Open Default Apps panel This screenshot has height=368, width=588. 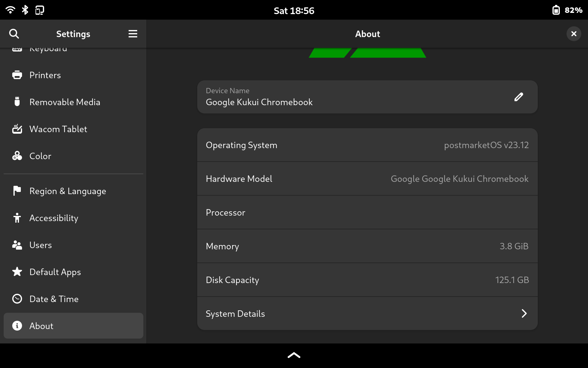pyautogui.click(x=55, y=272)
